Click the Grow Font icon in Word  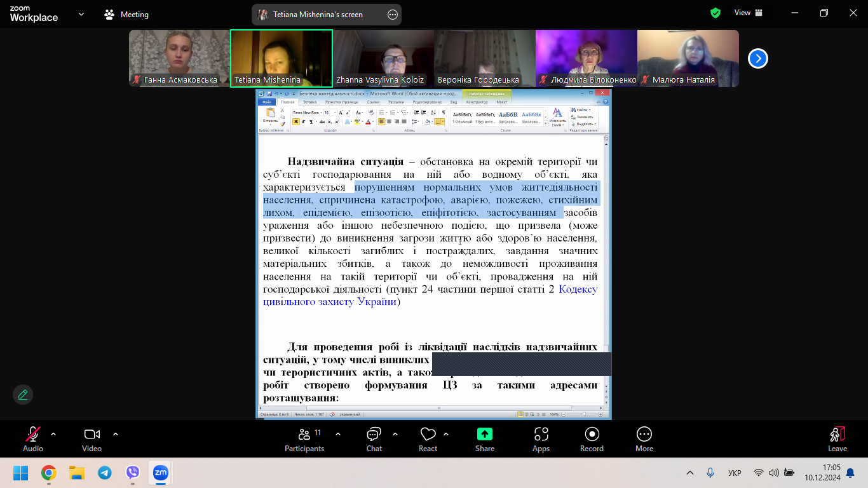(x=341, y=112)
